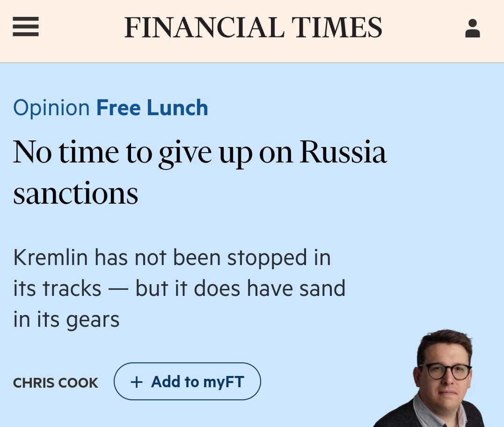Open the Opinion section link

[51, 108]
